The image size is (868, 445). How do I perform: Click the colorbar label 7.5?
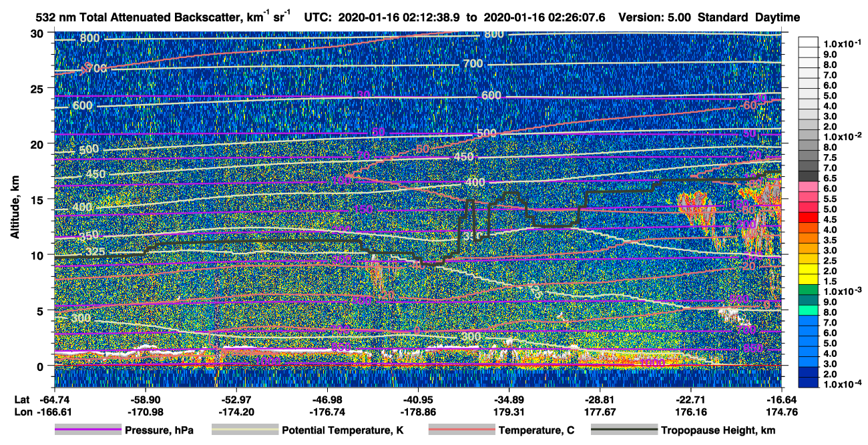829,157
